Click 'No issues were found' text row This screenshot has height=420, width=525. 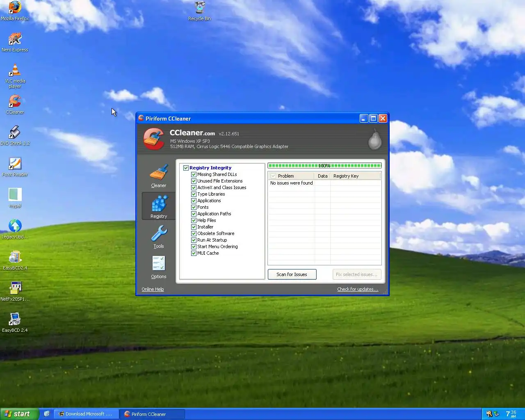(291, 183)
